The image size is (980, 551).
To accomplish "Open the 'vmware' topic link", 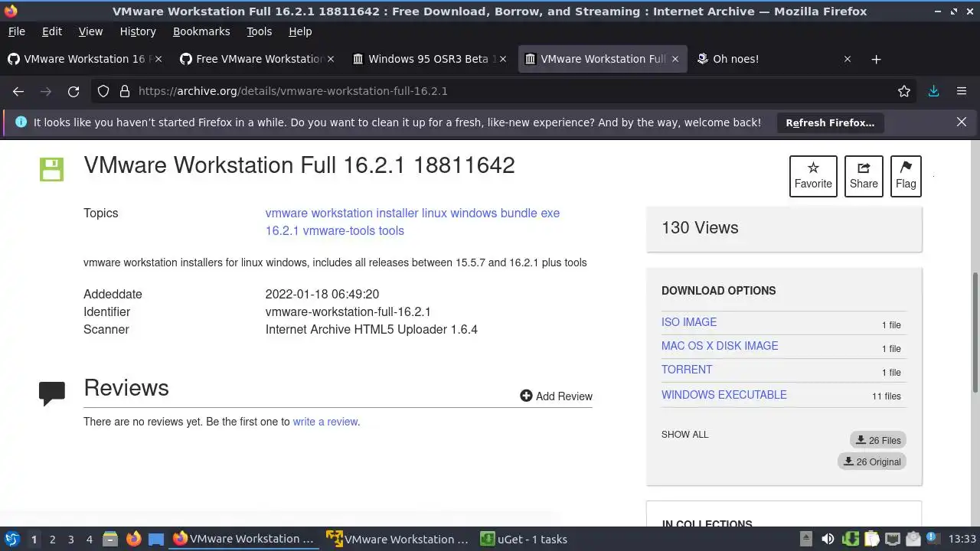I will tap(286, 213).
